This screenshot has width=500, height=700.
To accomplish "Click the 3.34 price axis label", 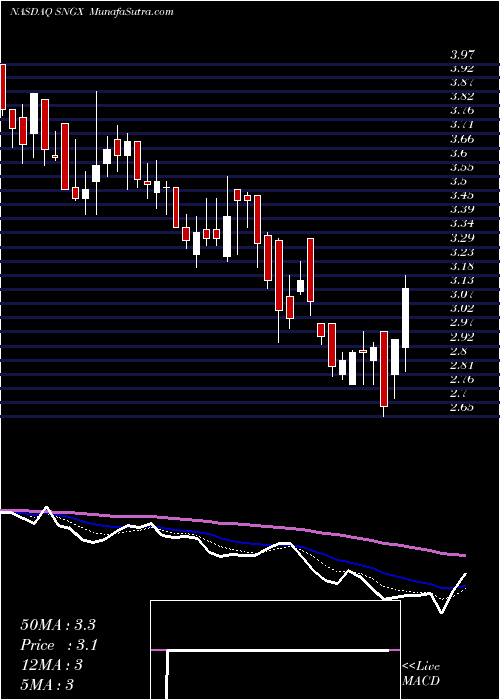I will click(x=462, y=224).
